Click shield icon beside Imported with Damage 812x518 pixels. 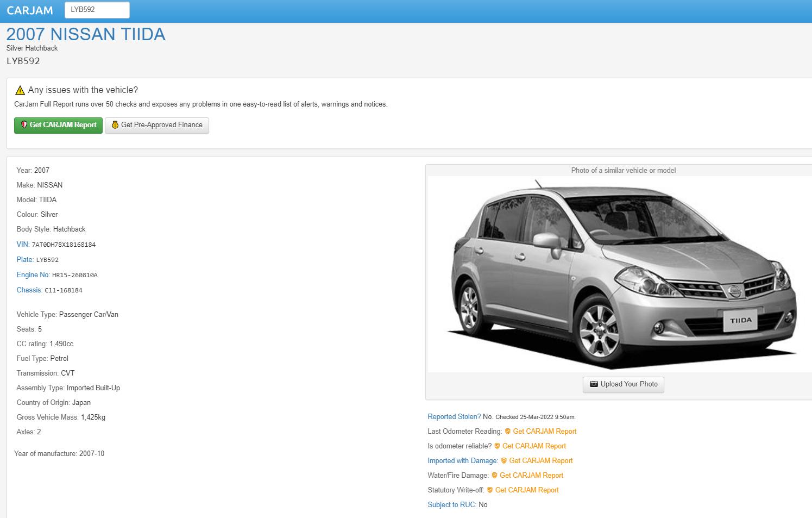pyautogui.click(x=503, y=460)
